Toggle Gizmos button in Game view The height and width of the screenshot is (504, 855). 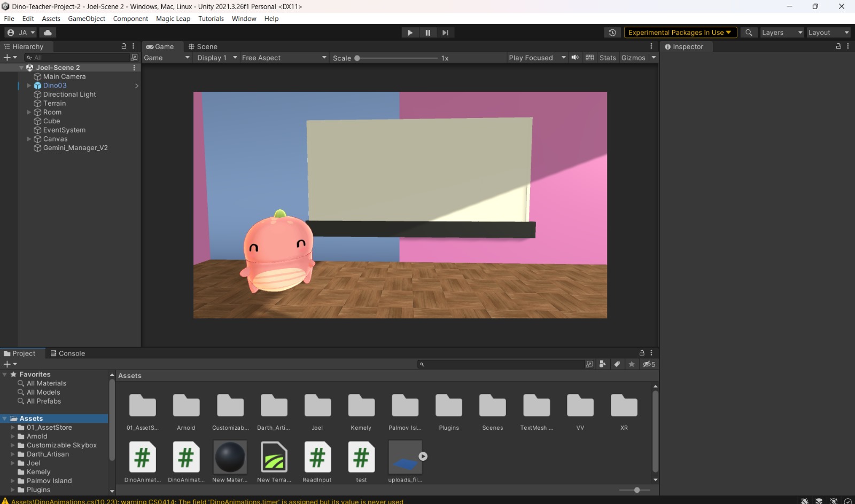pyautogui.click(x=633, y=58)
